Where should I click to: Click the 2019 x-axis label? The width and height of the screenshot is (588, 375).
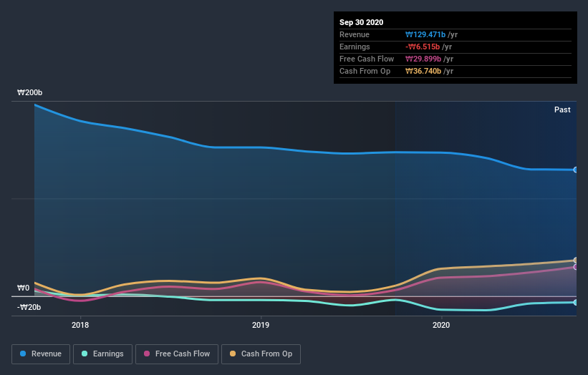click(261, 325)
